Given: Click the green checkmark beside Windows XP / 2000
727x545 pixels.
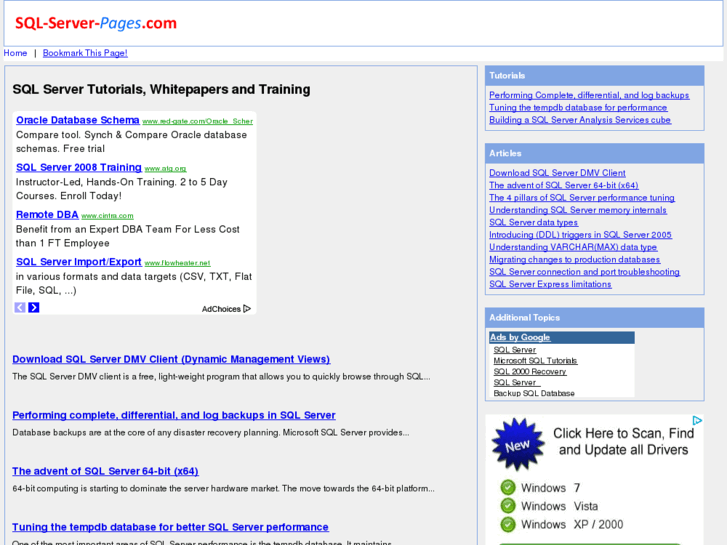Looking at the screenshot, I should click(x=508, y=524).
